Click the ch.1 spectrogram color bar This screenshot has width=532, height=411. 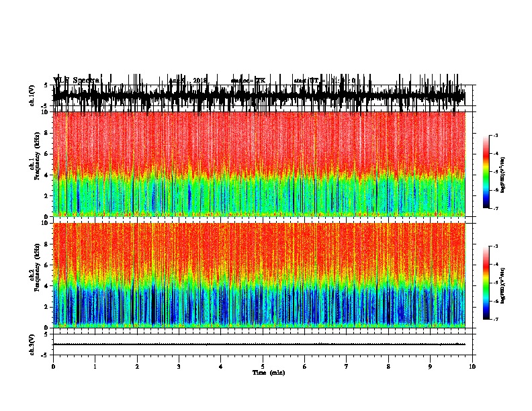(486, 172)
